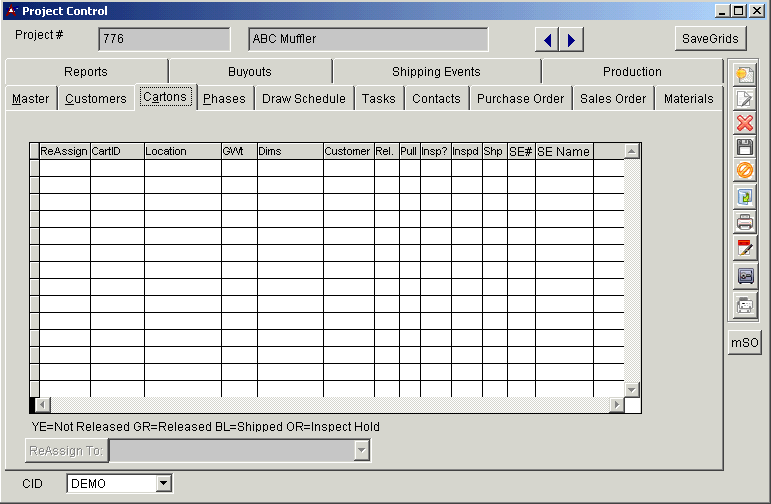Switch to the Phases tab
771x504 pixels.
[x=224, y=99]
